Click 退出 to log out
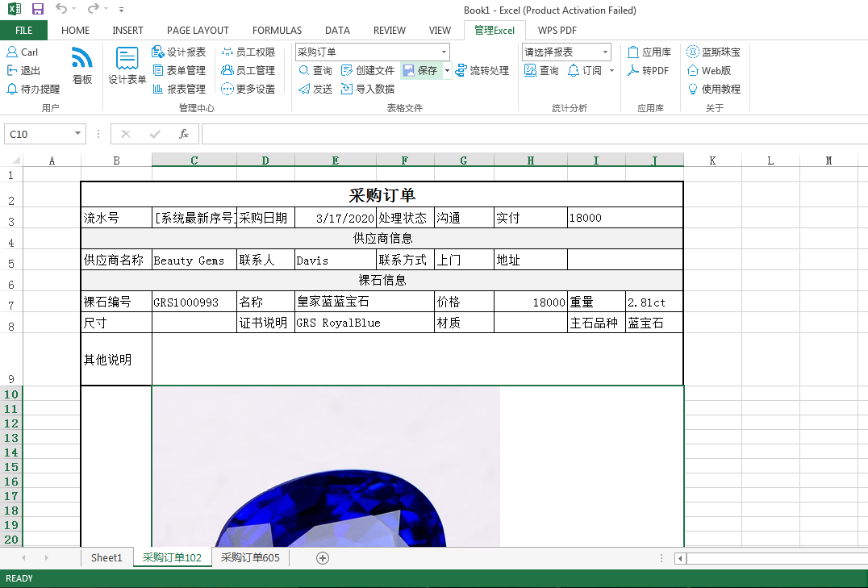Screen dimensions: 868x588 click(x=23, y=70)
